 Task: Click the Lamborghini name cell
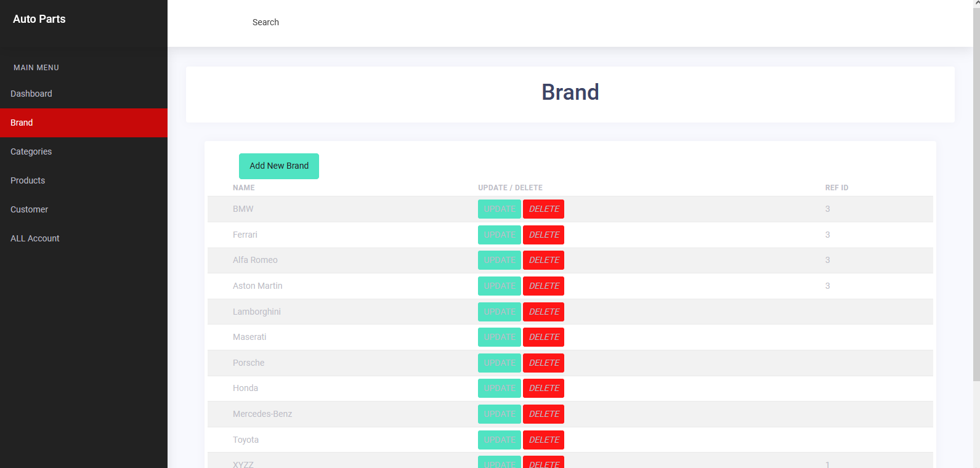pos(257,312)
